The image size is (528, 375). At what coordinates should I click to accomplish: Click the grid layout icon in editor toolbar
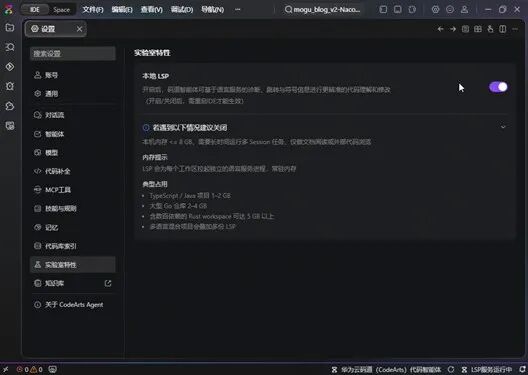point(478,29)
